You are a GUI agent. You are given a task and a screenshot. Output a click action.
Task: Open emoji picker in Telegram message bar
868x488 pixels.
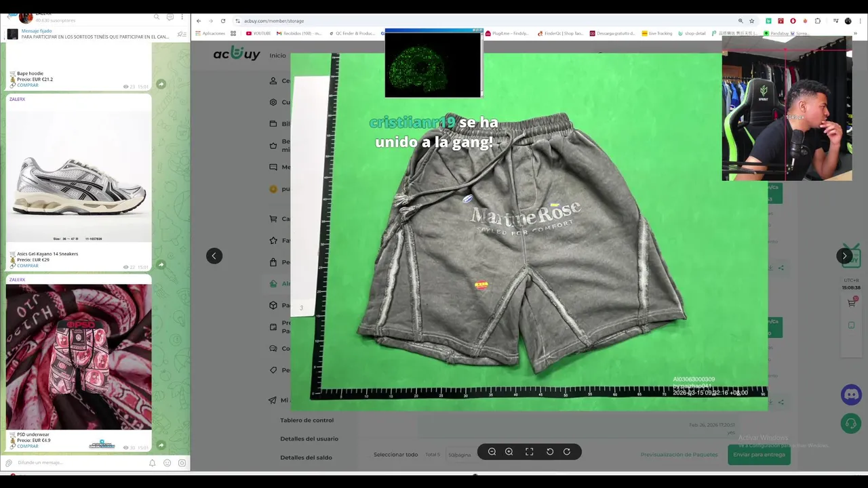click(x=167, y=463)
